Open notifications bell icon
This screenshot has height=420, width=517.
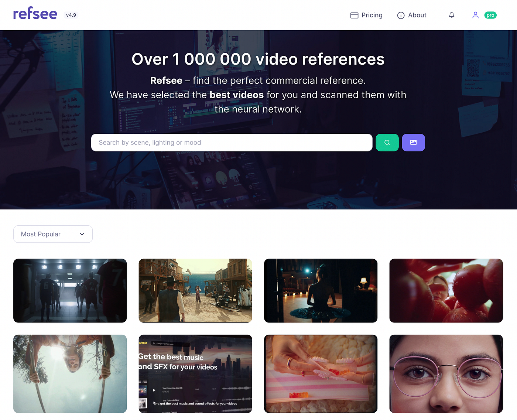[451, 15]
